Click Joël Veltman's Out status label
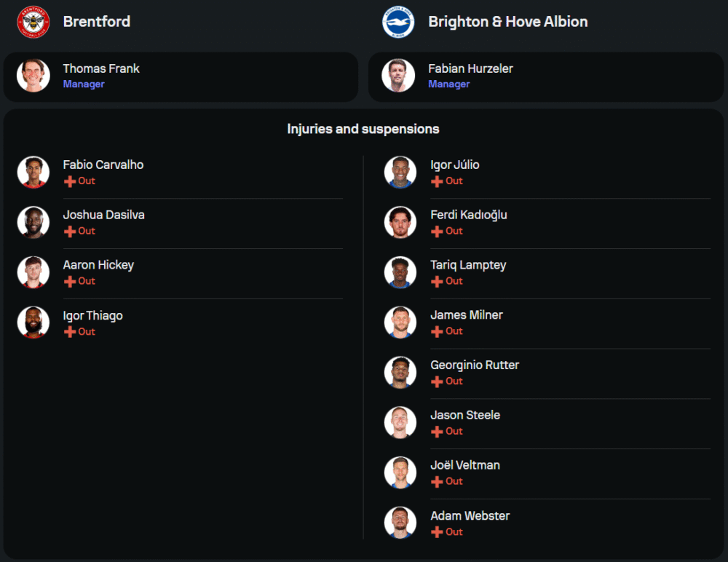The image size is (728, 562). [x=454, y=481]
